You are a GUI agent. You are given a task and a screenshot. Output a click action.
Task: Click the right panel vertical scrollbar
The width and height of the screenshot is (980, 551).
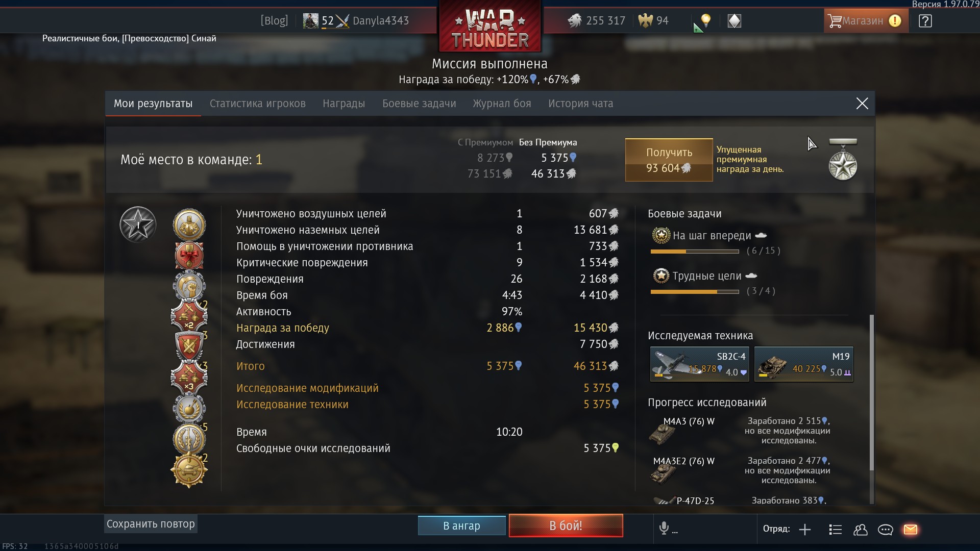pyautogui.click(x=872, y=393)
